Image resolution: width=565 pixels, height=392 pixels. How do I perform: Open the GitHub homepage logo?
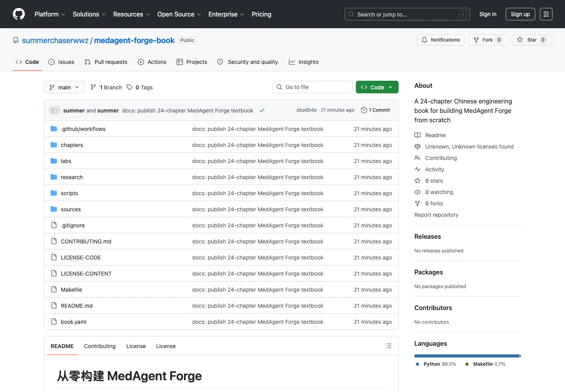point(19,14)
